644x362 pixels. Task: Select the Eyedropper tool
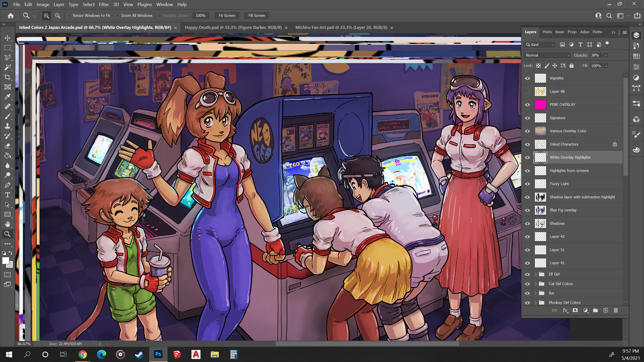pos(8,97)
